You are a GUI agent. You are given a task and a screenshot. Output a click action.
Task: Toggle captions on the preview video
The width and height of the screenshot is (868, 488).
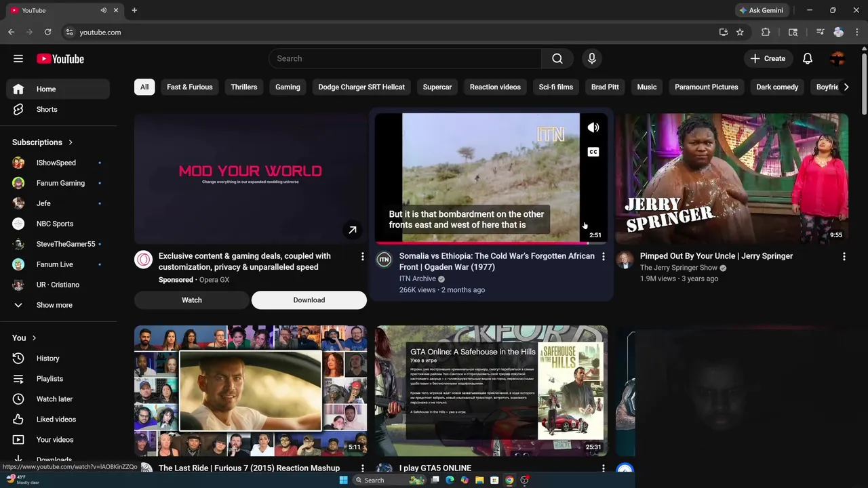tap(593, 152)
